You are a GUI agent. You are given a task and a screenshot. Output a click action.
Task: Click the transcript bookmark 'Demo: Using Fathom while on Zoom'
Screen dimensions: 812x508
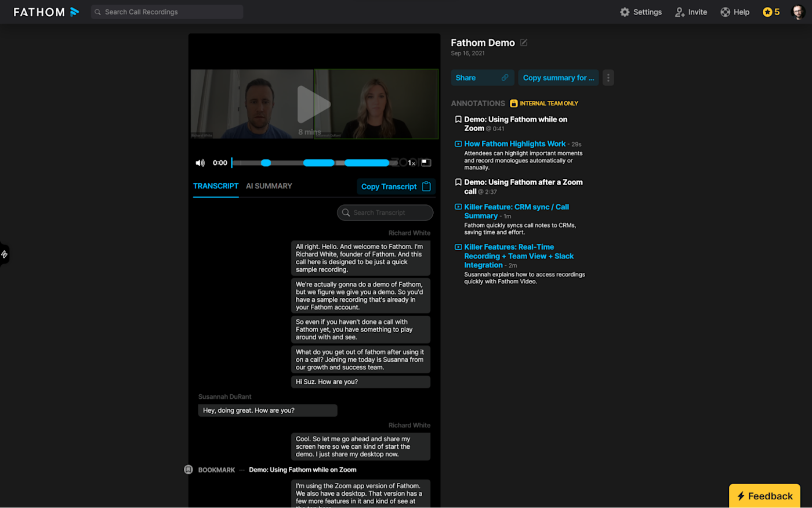coord(303,470)
